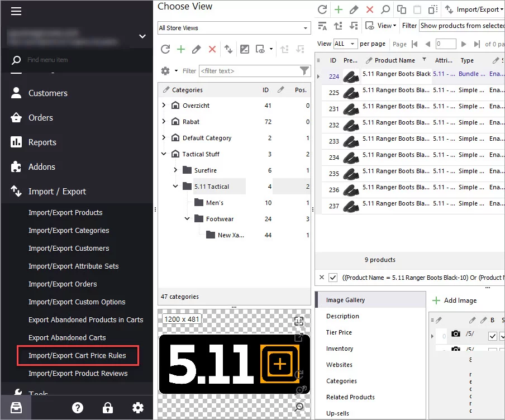Click the funnel icon in category filter
Screen dimensions: 505x420
(x=304, y=70)
